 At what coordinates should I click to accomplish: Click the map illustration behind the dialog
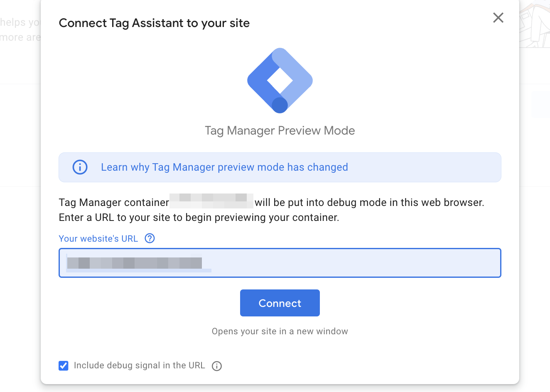click(x=535, y=24)
